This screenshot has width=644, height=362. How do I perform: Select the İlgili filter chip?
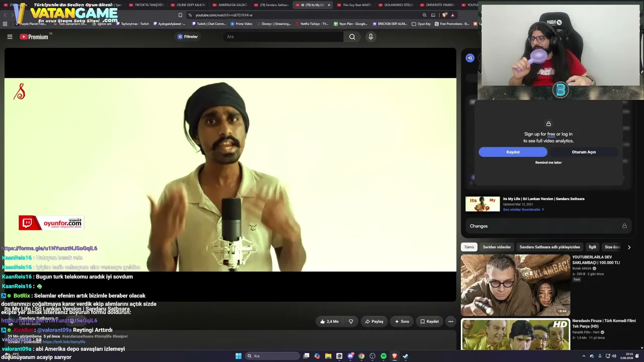592,247
